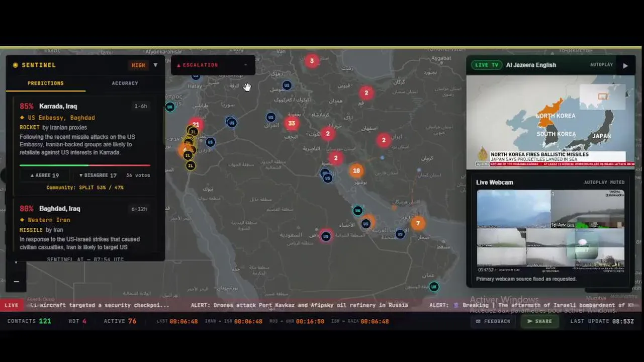Select the US marker in eastern Syria
This screenshot has height=362, width=644.
tap(231, 122)
